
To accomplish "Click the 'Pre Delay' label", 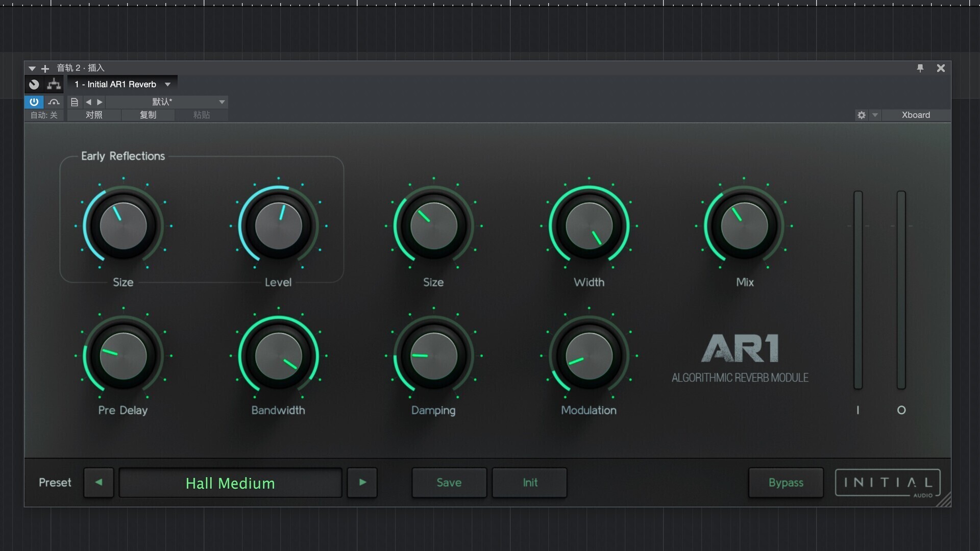I will 123,410.
